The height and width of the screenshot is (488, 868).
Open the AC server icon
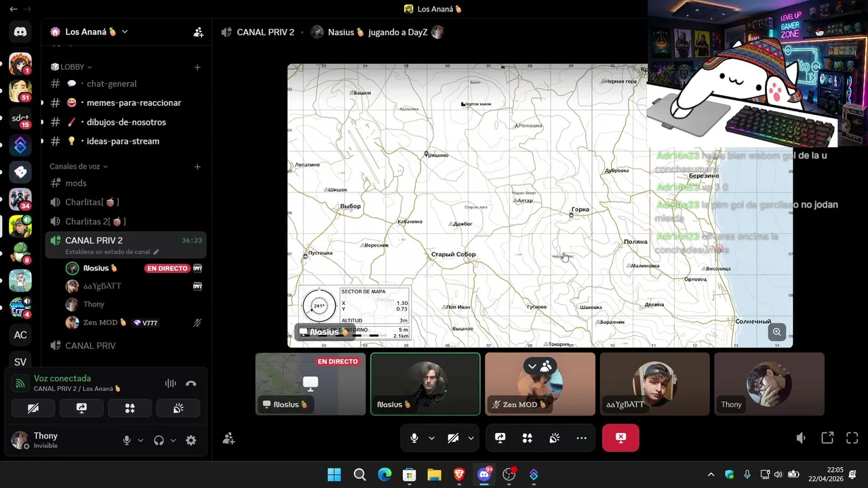tap(20, 335)
